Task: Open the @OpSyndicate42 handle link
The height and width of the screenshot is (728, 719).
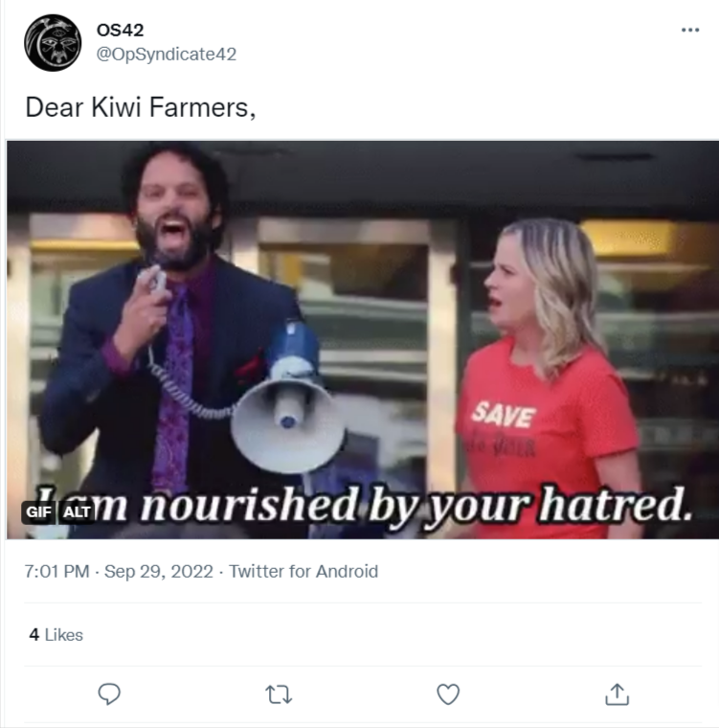Action: pos(167,55)
